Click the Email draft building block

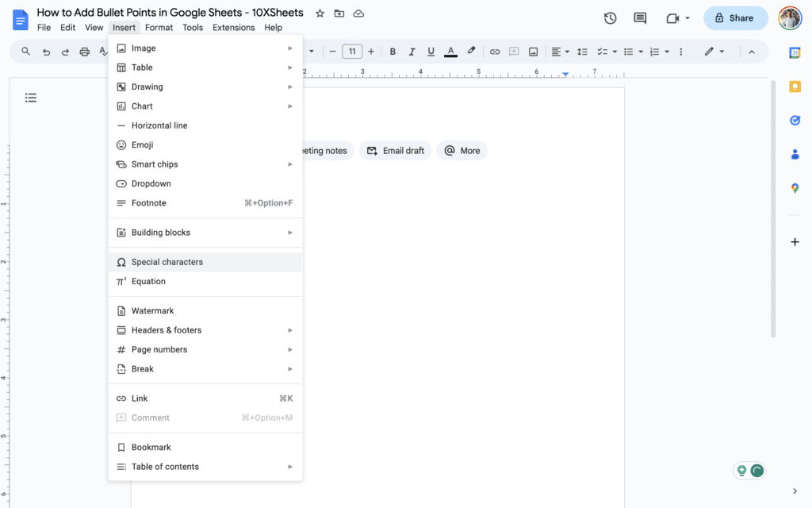[x=395, y=150]
